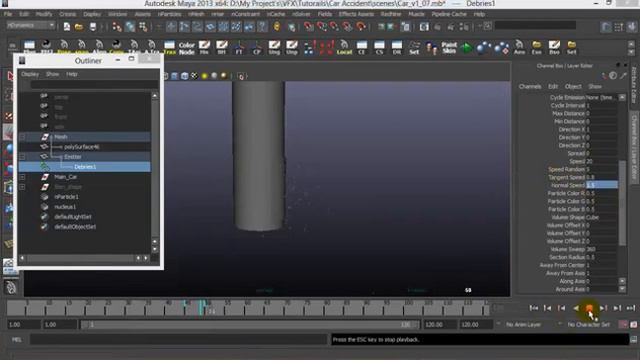Stop playback with the orange stop button
Screen dimensions: 640x360
pos(589,308)
